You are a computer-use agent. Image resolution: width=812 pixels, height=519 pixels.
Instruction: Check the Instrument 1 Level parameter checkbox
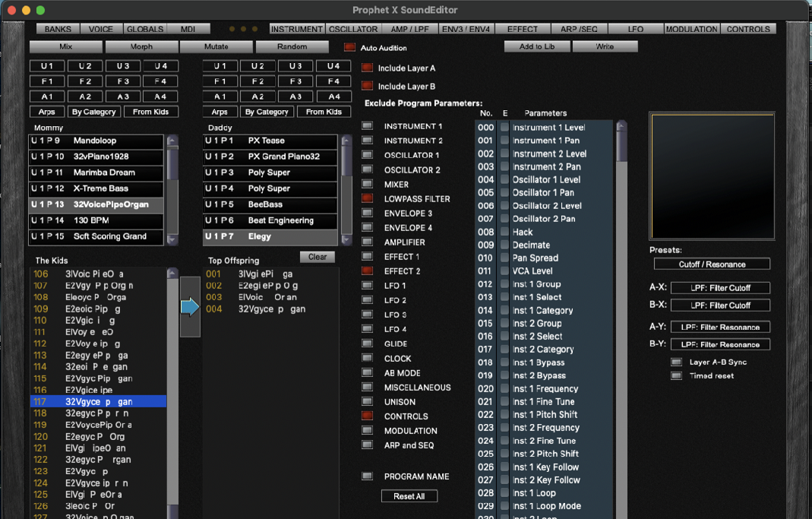[x=504, y=128]
